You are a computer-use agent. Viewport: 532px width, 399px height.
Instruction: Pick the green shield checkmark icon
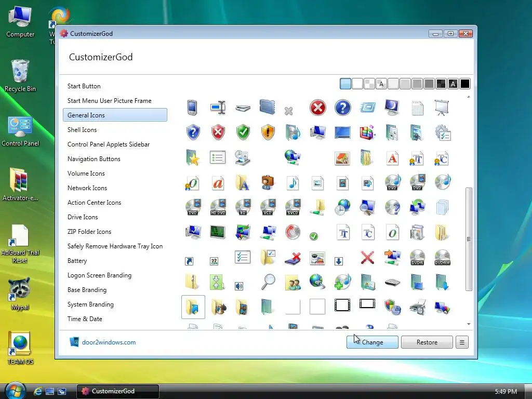[x=243, y=132]
